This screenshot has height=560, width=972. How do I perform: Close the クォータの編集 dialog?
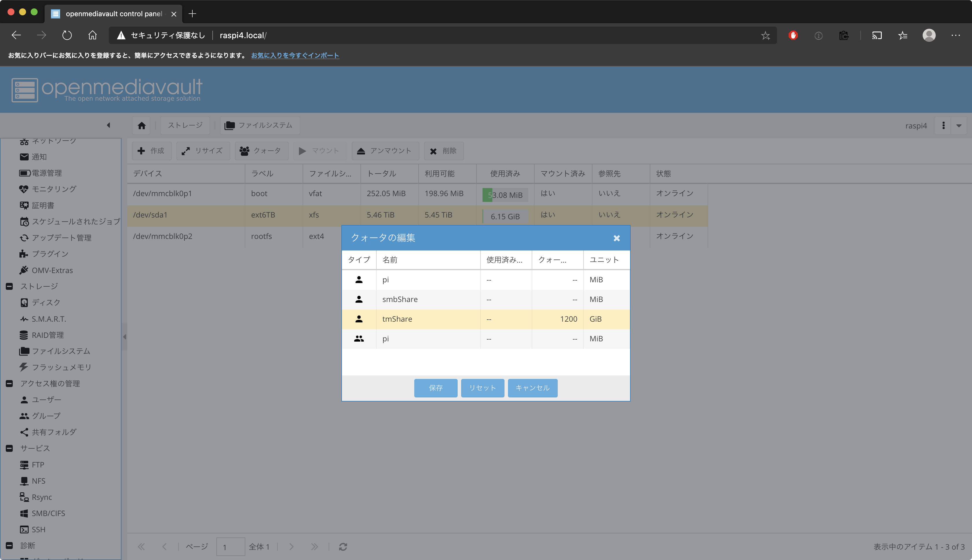tap(616, 238)
